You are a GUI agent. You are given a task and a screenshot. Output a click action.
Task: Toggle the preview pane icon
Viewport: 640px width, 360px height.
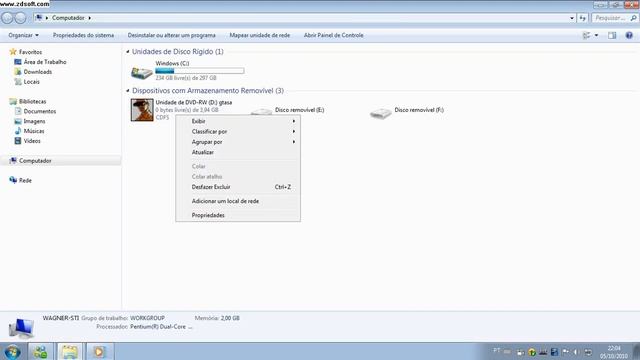[612, 36]
